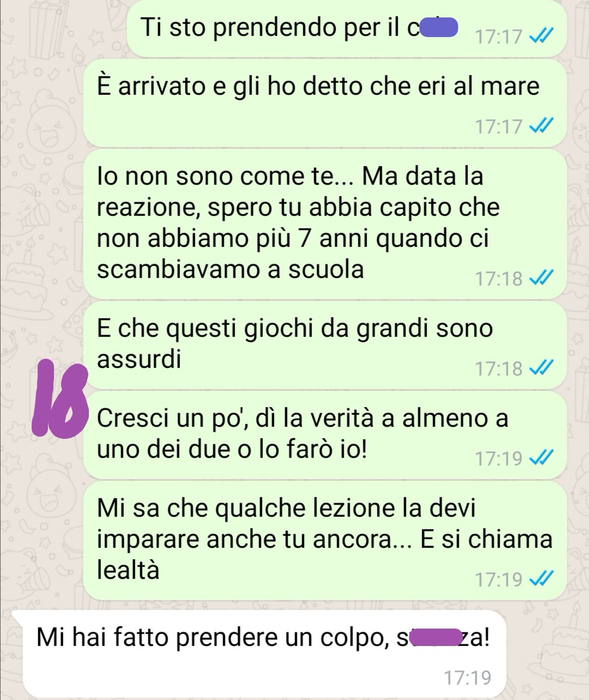
Task: Click the blue check marks on the 'lealtà' message
Action: pyautogui.click(x=542, y=579)
